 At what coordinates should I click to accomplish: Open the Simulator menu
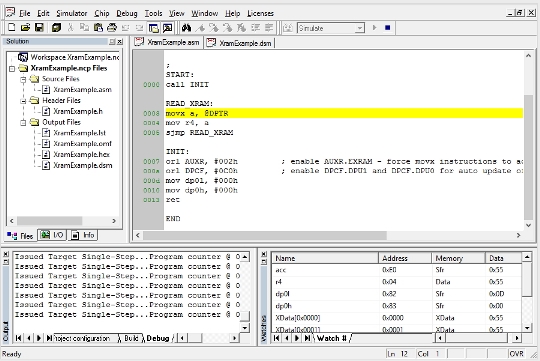click(x=72, y=13)
